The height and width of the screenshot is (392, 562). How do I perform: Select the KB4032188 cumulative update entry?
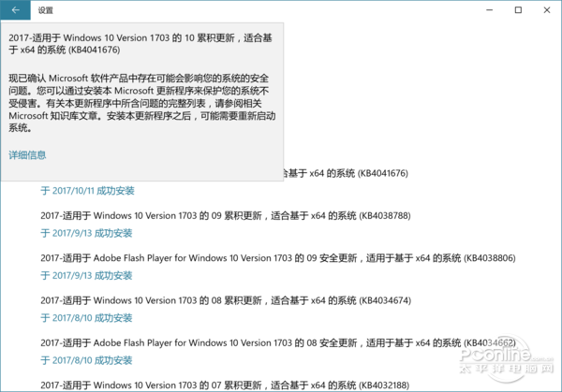pos(225,385)
